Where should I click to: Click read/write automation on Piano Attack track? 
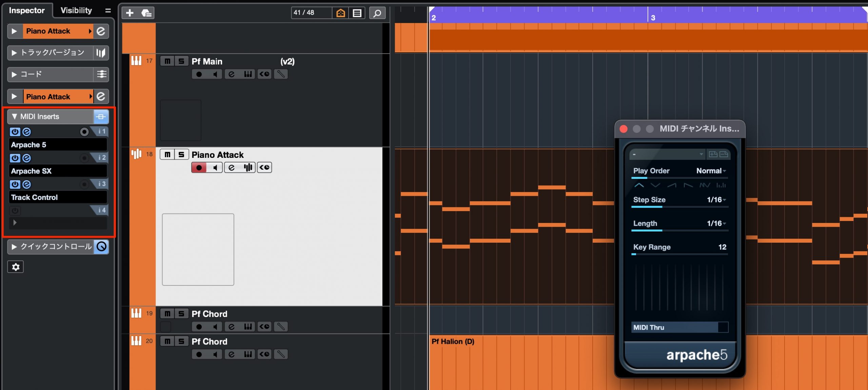[x=264, y=167]
